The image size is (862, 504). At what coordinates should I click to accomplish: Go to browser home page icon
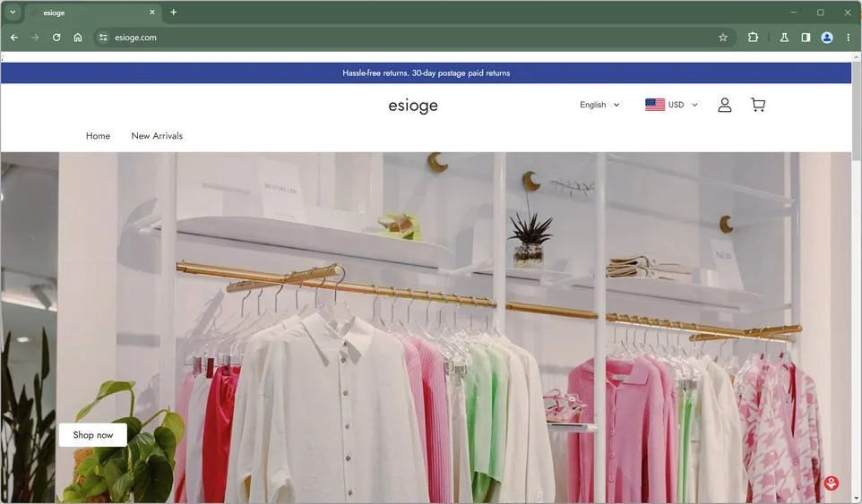point(78,38)
